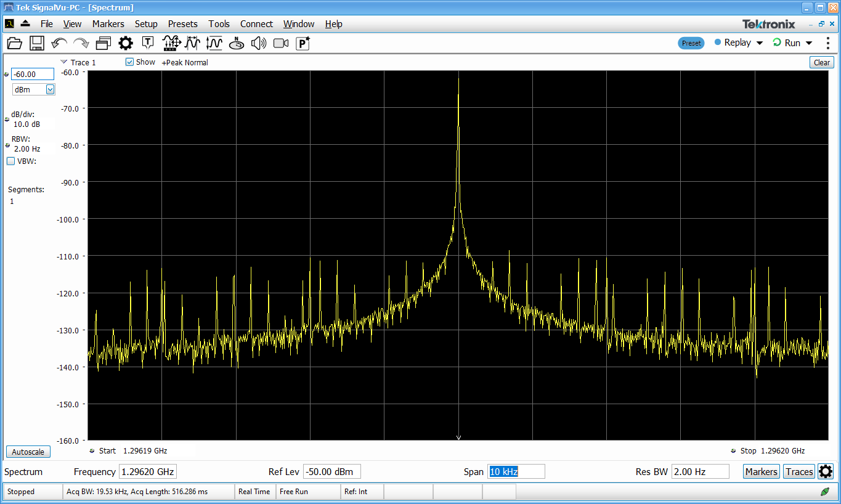Click the green leaf status icon
The image size is (841, 504).
coord(825,492)
